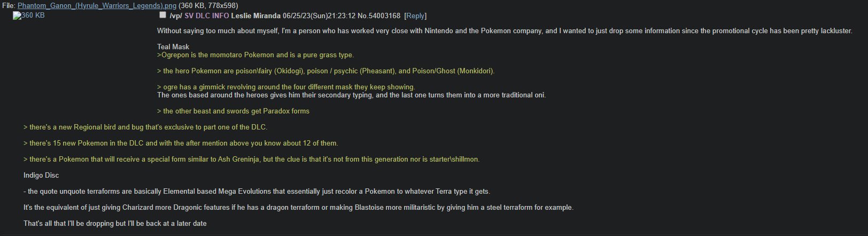The width and height of the screenshot is (868, 236).
Task: Click the Ogrepon momotaro greentext line
Action: [x=255, y=55]
